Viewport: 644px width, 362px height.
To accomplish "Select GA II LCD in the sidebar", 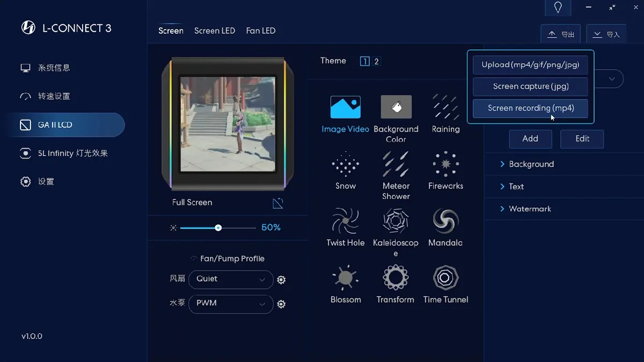I will point(66,125).
